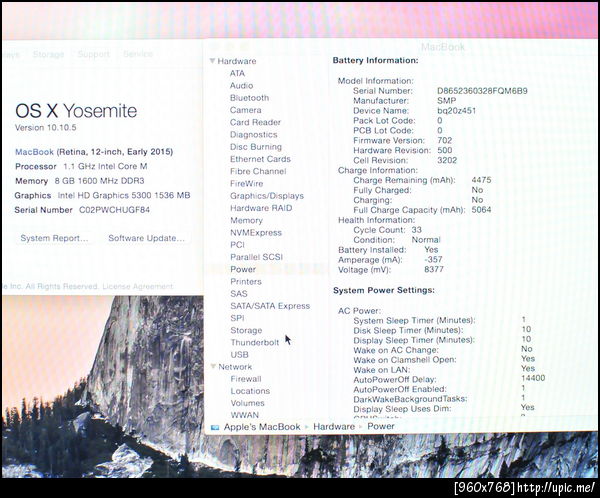Select WWAN under Network
The height and width of the screenshot is (498, 600).
click(245, 415)
